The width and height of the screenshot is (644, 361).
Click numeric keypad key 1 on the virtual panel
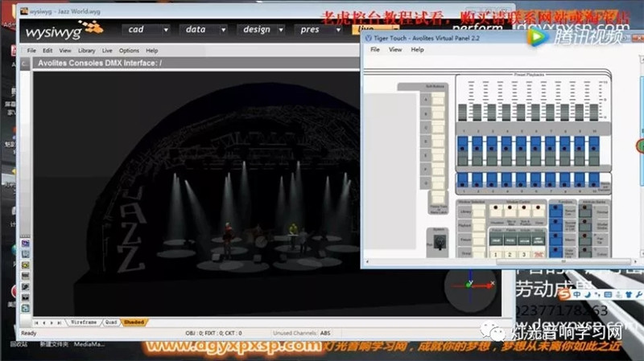coord(496,254)
